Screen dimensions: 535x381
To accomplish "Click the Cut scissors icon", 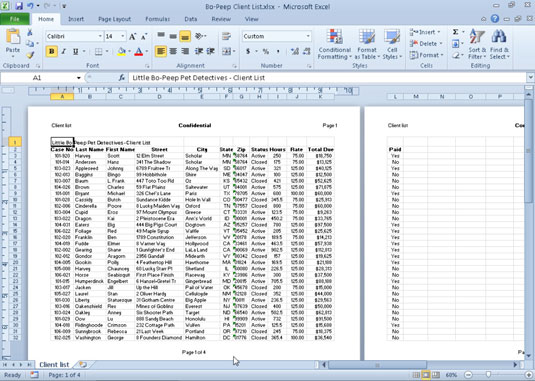I will pyautogui.click(x=30, y=32).
